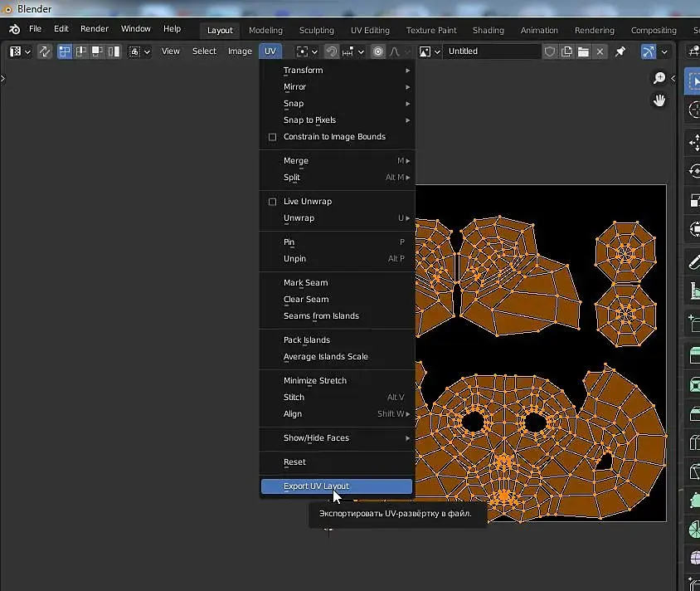
Task: Click the pin image icon
Action: [620, 51]
